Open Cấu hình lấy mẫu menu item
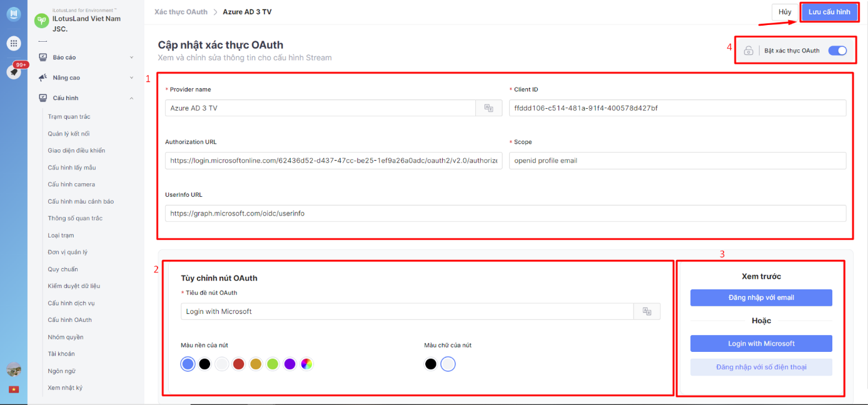 click(72, 167)
